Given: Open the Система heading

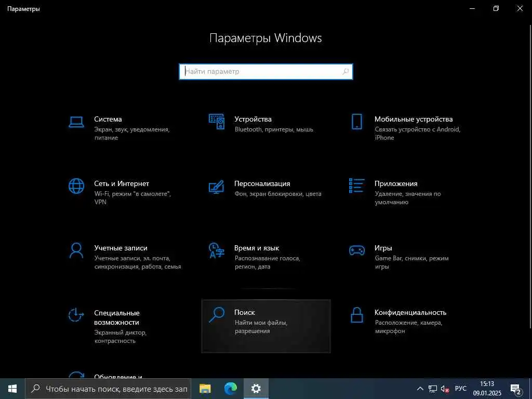Looking at the screenshot, I should 108,119.
